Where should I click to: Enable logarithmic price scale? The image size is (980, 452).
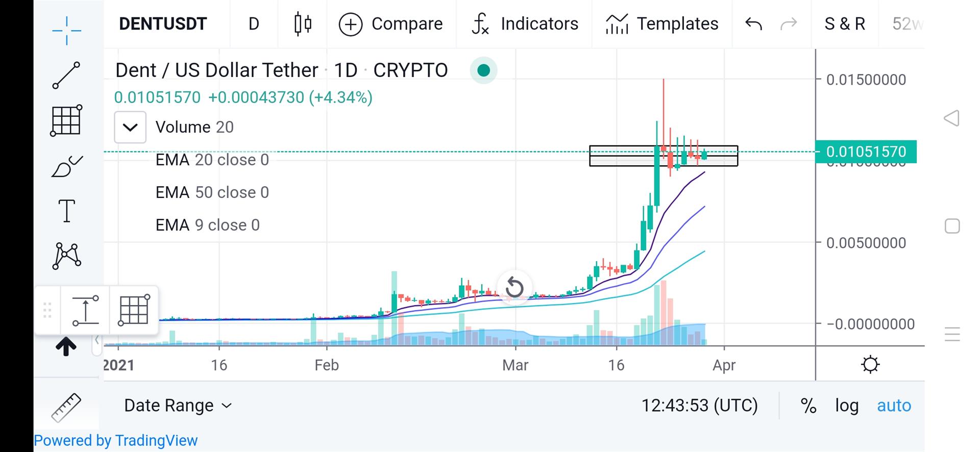click(x=846, y=405)
